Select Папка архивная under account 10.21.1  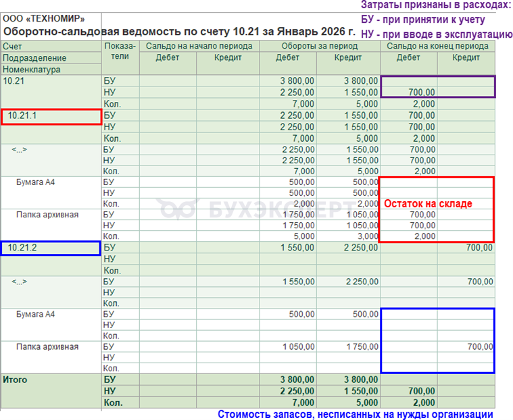pos(47,215)
